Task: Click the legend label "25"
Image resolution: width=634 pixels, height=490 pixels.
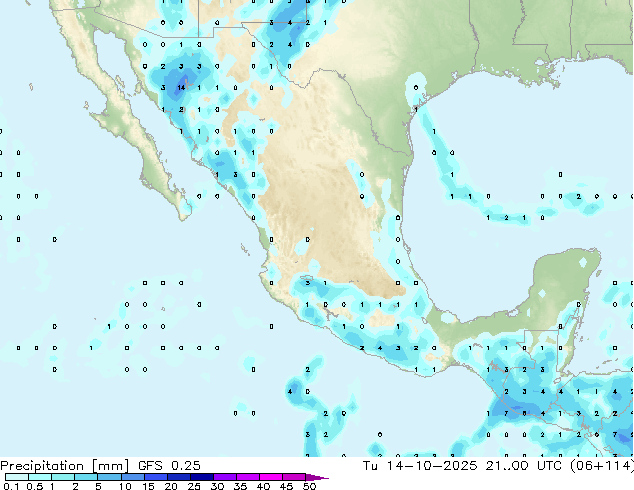Action: point(194,486)
